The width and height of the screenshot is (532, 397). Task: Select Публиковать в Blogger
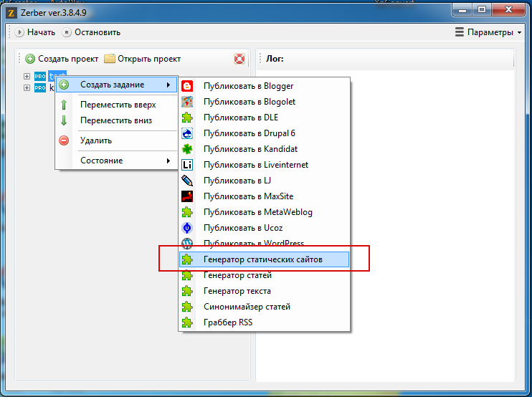click(x=265, y=86)
